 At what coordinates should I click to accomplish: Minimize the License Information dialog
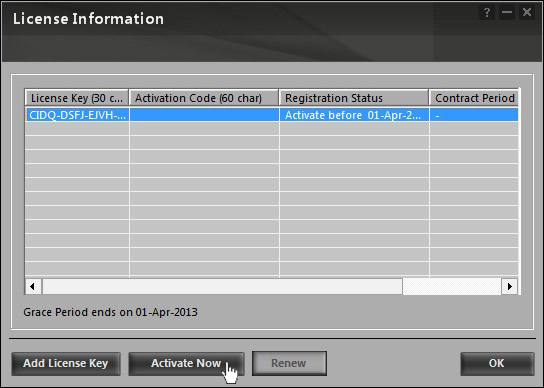point(507,13)
